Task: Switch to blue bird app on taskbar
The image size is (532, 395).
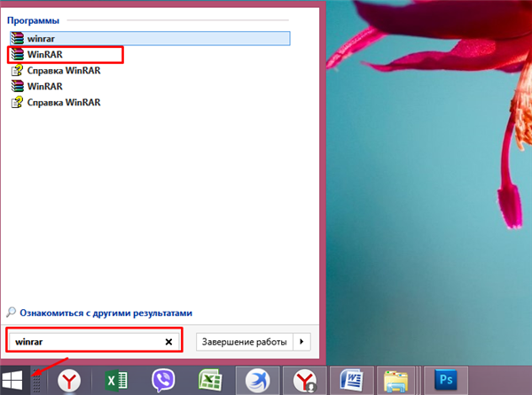Action: (258, 381)
